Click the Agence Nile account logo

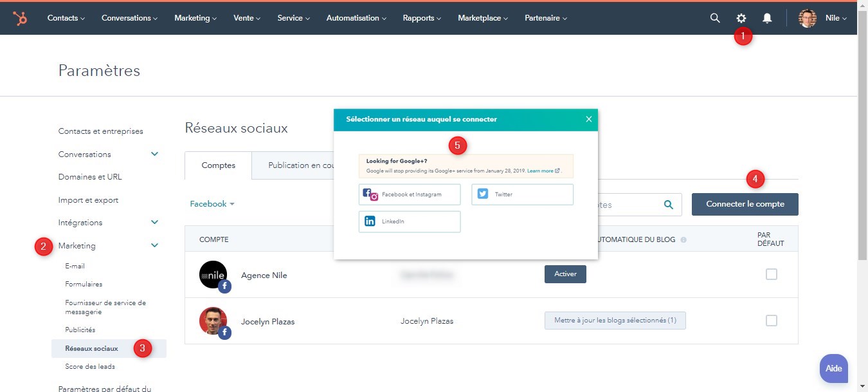[213, 274]
